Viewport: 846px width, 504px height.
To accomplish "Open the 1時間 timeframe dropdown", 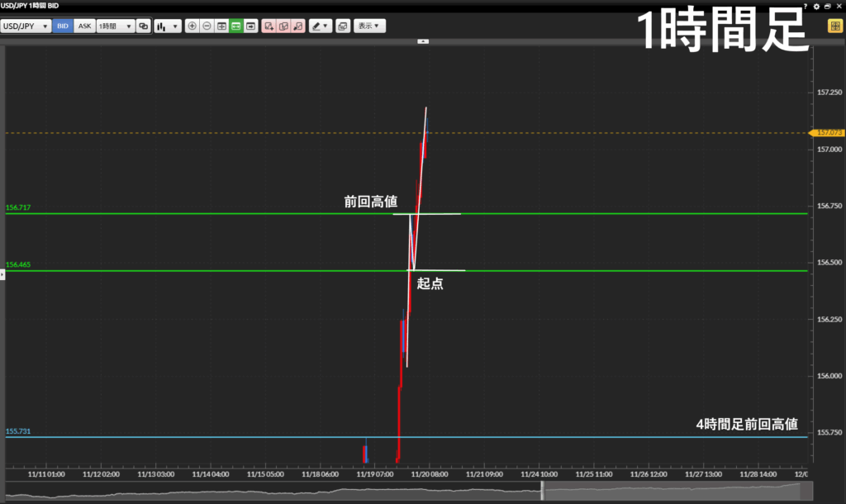I will (116, 26).
